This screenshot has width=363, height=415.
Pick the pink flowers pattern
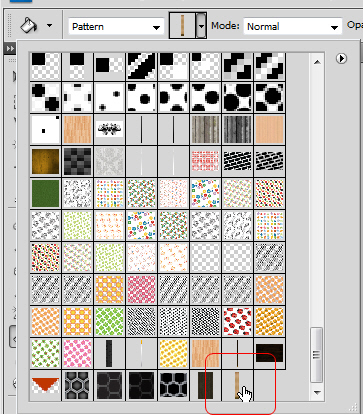click(x=77, y=354)
